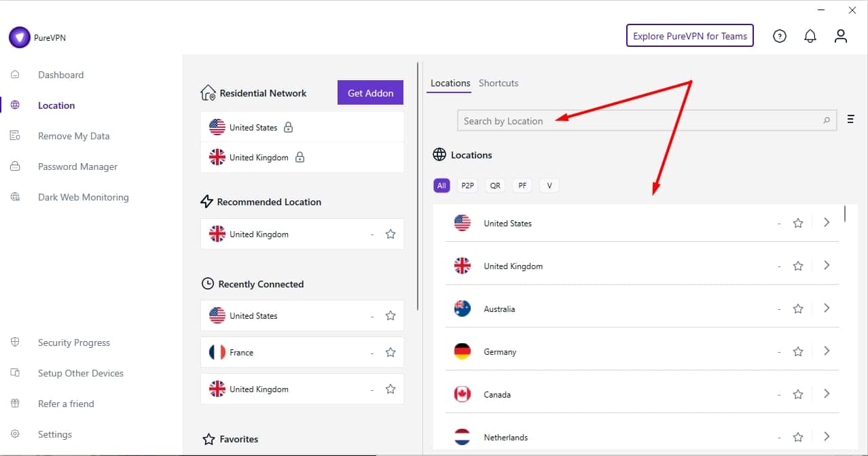Click the Australia flag icon
Screen dimensions: 868x456
[463, 309]
